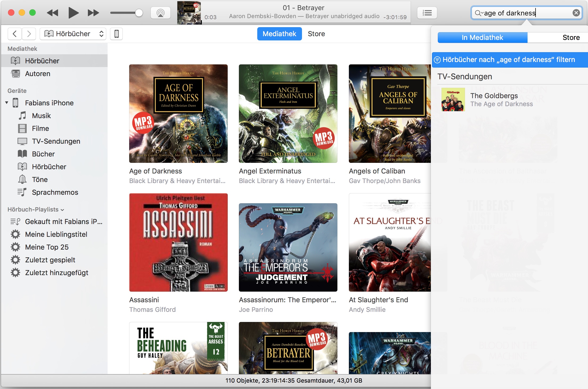Select Töne under Fabians iPhone
This screenshot has width=588, height=389.
[40, 180]
